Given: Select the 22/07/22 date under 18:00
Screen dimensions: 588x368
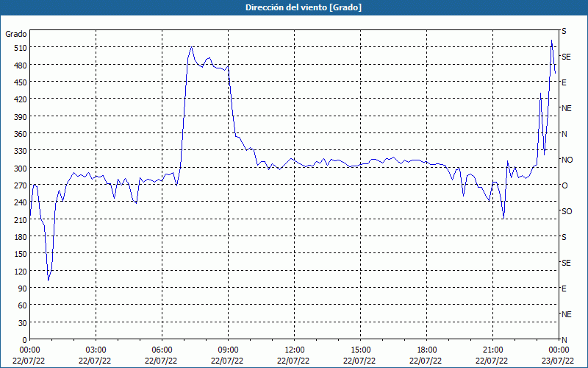Looking at the screenshot, I should [x=426, y=361].
